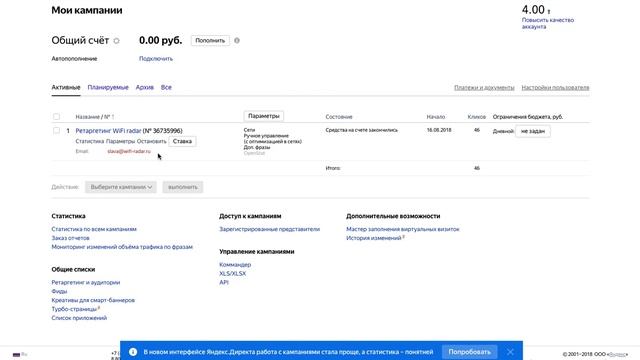Click the campaign start date cell
This screenshot has width=640, height=360.
click(x=439, y=130)
